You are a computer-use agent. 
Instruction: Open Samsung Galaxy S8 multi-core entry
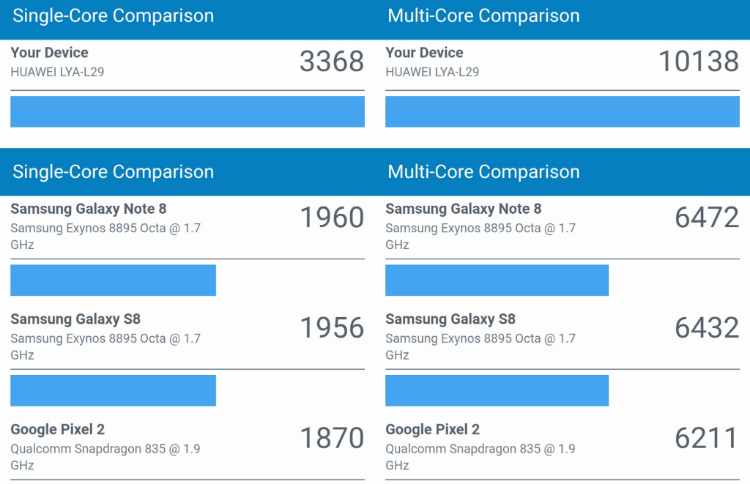tap(562, 337)
